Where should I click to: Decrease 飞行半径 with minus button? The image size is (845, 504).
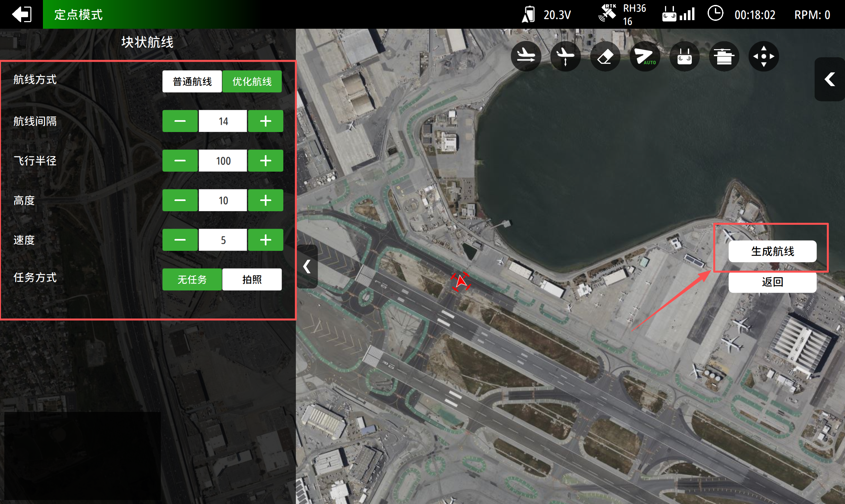180,161
